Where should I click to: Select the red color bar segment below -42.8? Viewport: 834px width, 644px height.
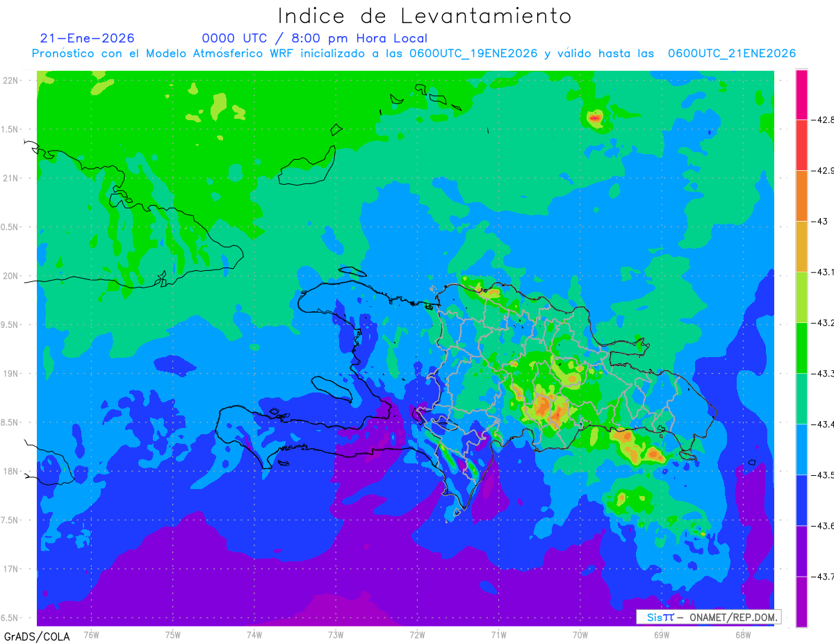tap(801, 145)
